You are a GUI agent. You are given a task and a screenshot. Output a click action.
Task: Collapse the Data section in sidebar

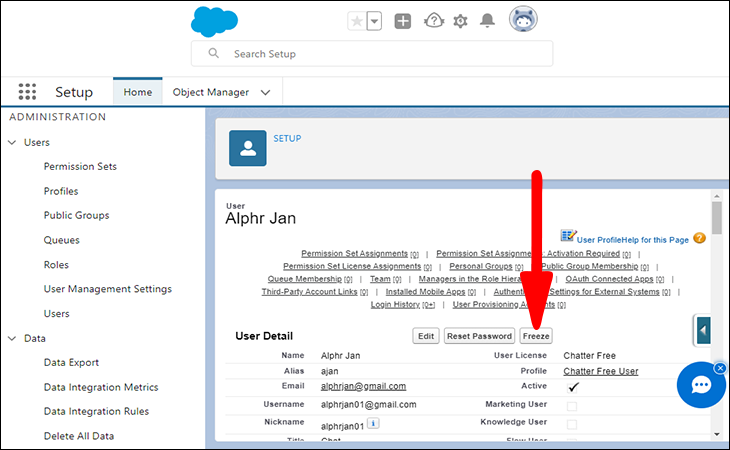12,338
